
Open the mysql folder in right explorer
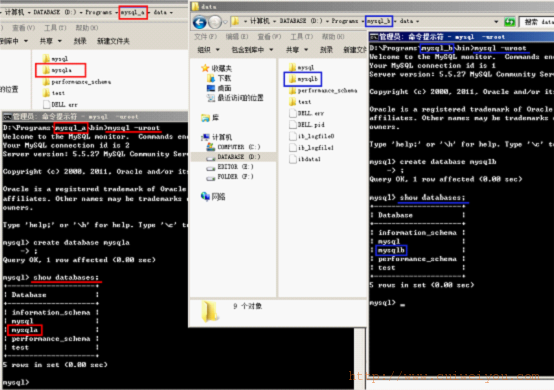click(x=301, y=67)
